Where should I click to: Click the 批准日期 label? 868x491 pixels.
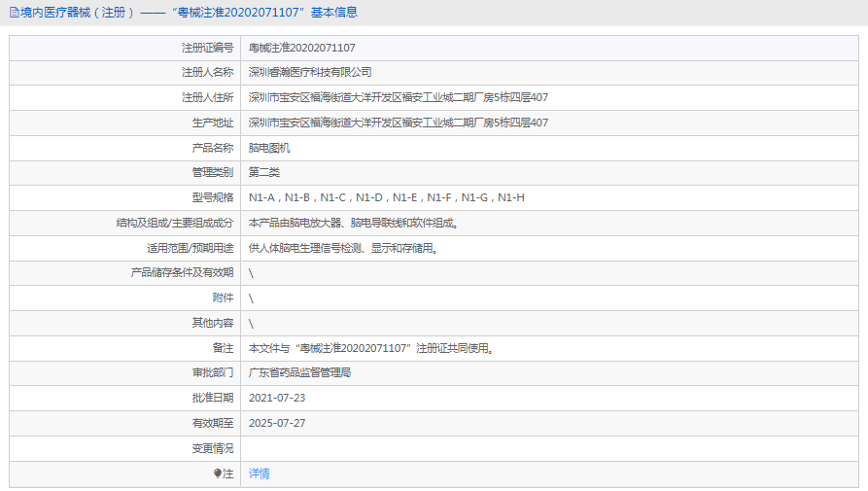coord(213,398)
